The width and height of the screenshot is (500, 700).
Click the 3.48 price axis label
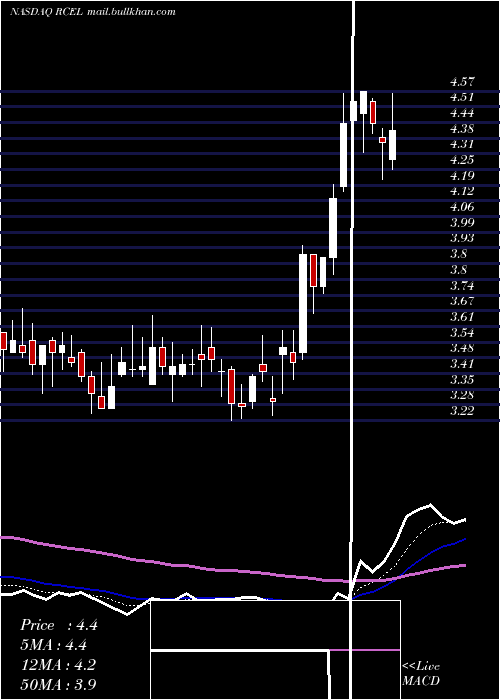(x=462, y=348)
